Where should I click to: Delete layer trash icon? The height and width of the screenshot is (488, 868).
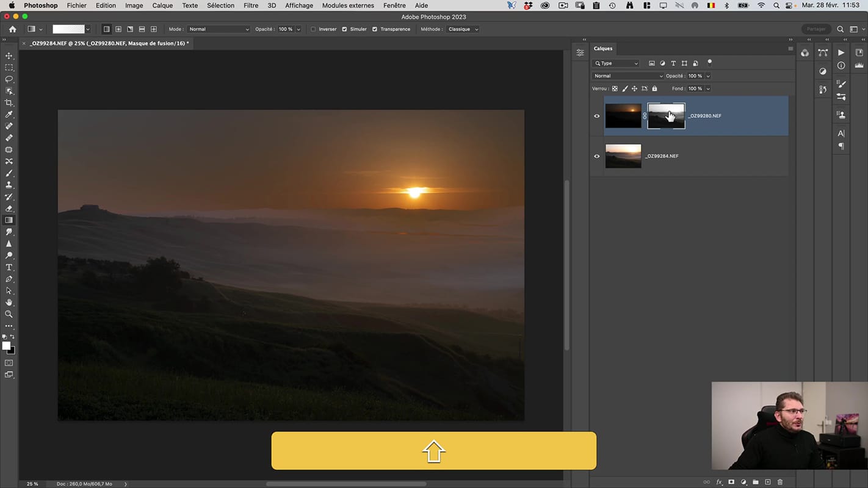click(779, 482)
